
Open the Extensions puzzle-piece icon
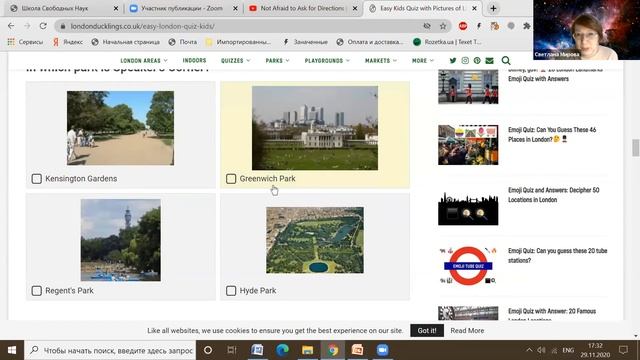(x=527, y=26)
